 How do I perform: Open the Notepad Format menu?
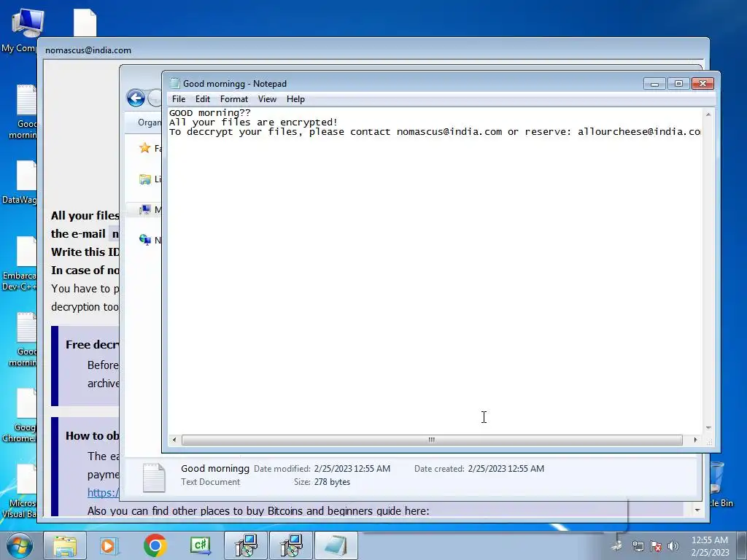[234, 99]
